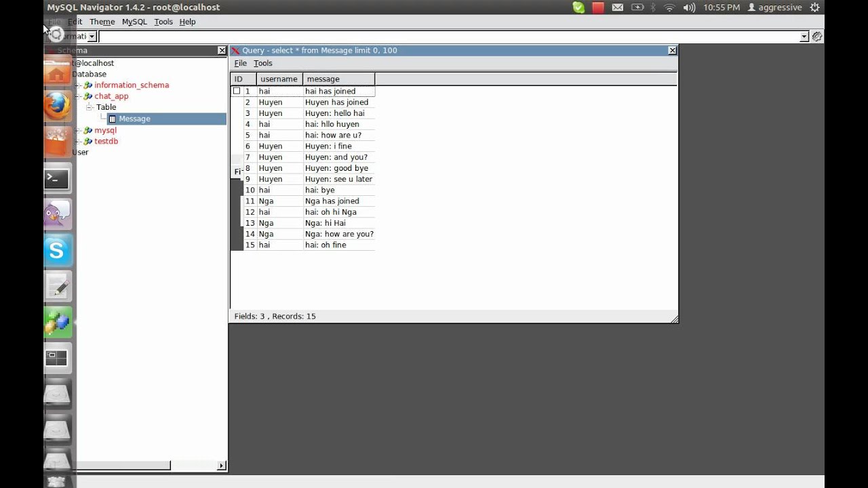
Task: Select cell 'Huyen: hello hai'
Action: tap(338, 113)
